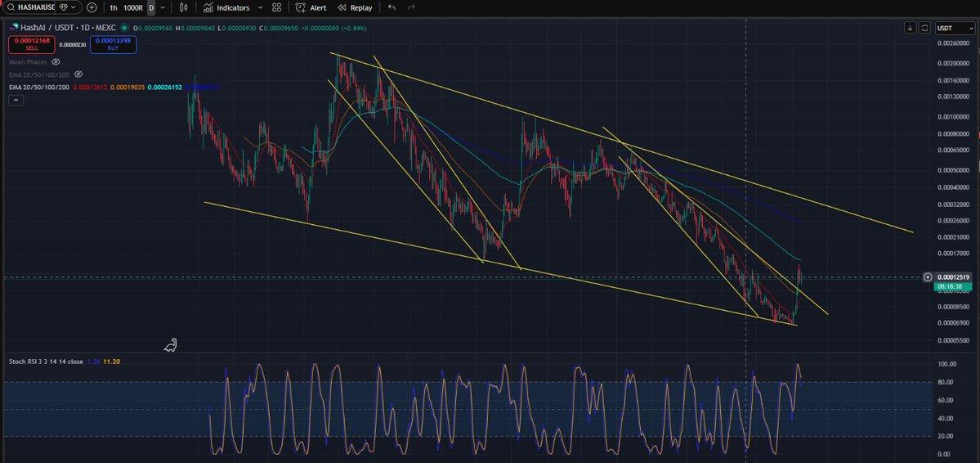Toggle visibility of hidden EMA 20/50/100/200 indicator
The image size is (980, 463).
click(78, 74)
